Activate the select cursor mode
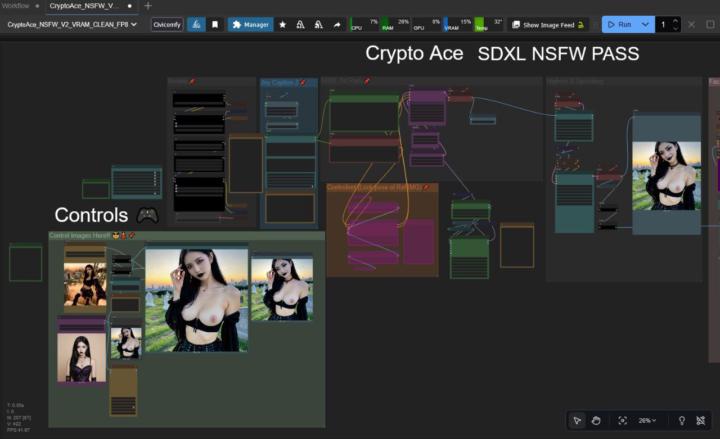 [x=577, y=420]
